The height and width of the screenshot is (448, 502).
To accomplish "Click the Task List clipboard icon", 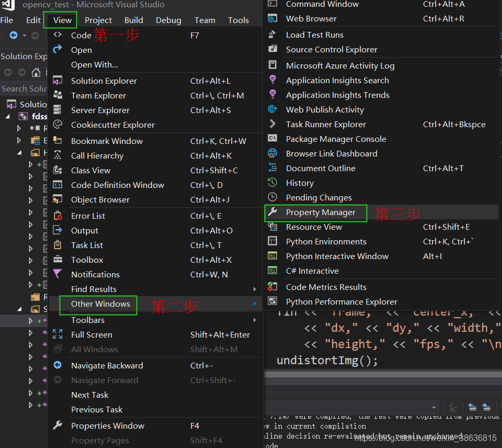I will (58, 245).
